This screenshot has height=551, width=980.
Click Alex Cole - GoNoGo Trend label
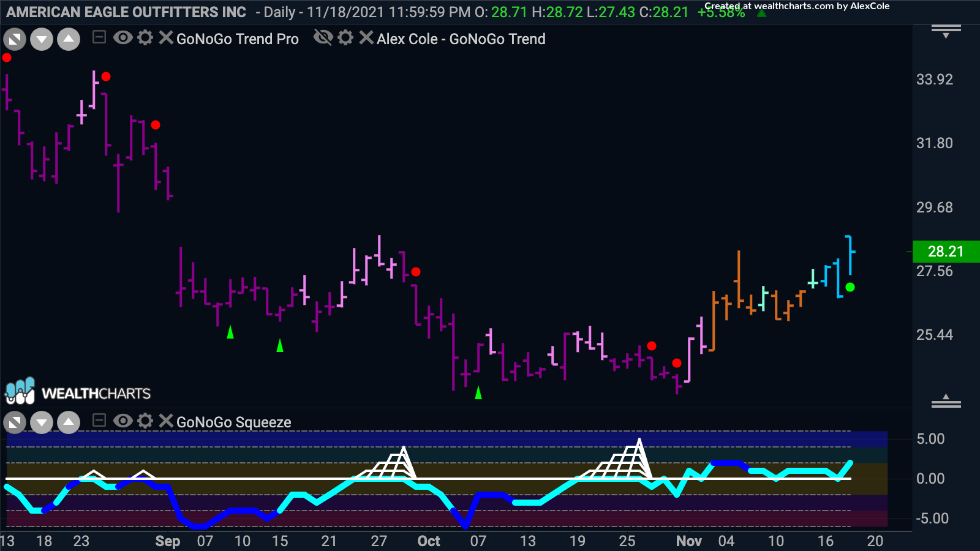click(x=461, y=39)
